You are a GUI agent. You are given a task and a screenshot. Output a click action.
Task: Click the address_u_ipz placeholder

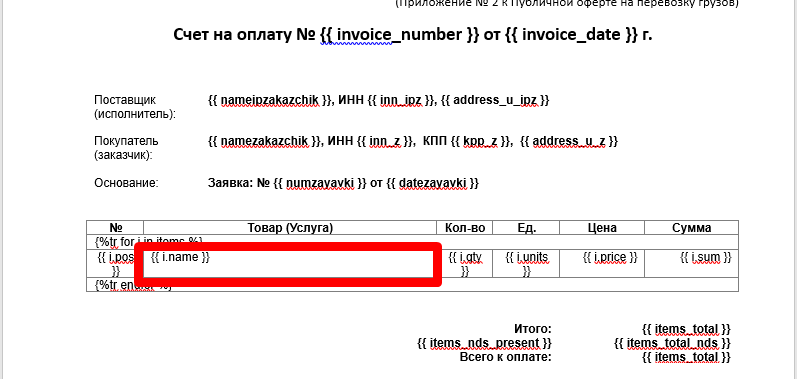[x=495, y=100]
